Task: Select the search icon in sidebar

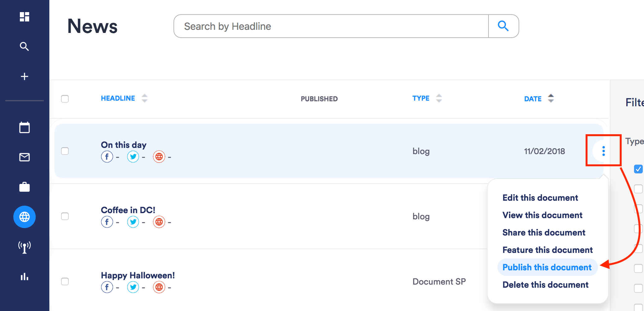Action: (x=24, y=47)
